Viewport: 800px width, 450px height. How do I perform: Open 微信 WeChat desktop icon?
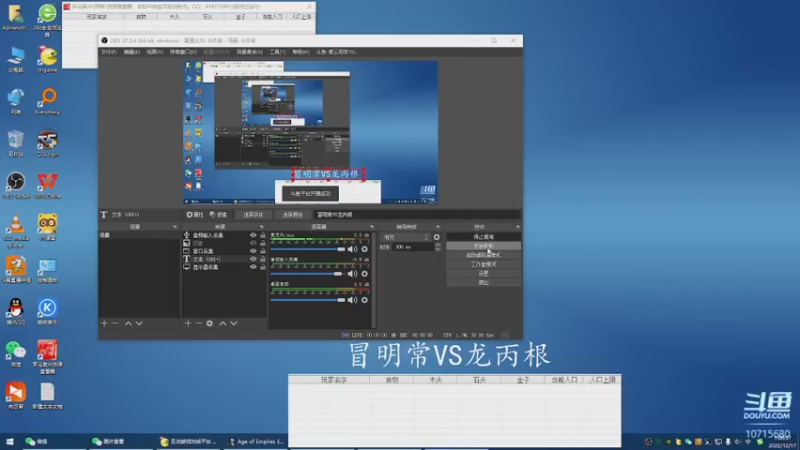tap(16, 354)
